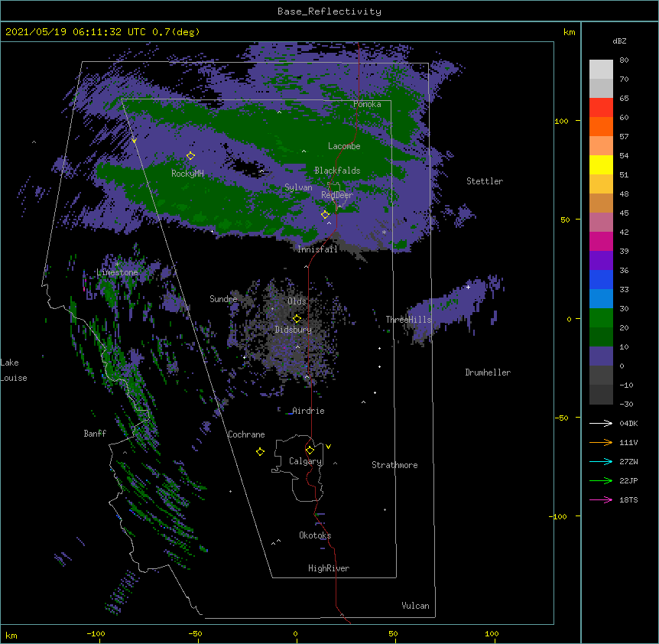This screenshot has height=644, width=659.
Task: Click the km label at bottom-left corner
Action: pos(11,636)
